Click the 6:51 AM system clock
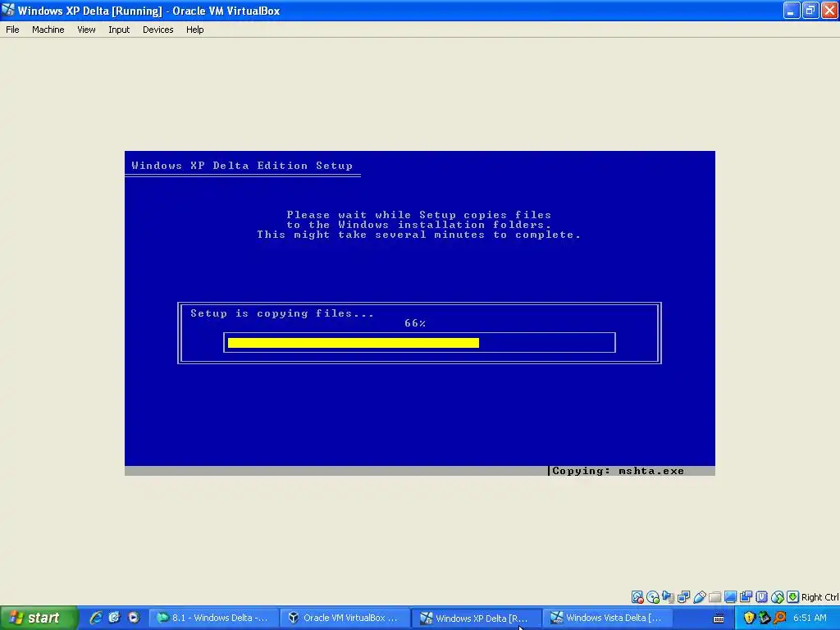Screen dimensions: 840x630 (x=810, y=619)
